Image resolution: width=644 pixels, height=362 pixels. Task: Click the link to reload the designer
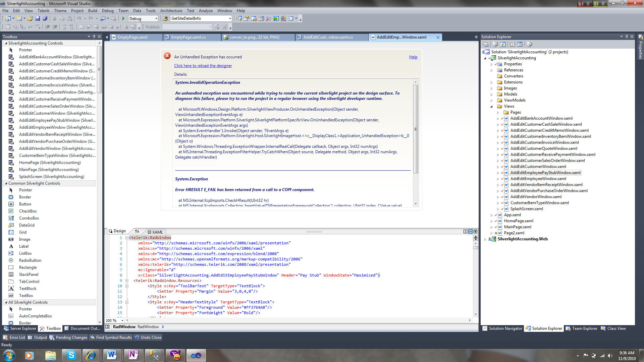203,66
